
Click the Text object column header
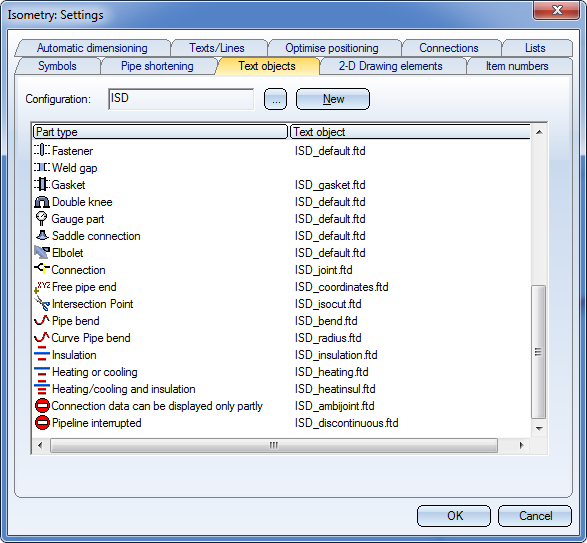pyautogui.click(x=410, y=132)
